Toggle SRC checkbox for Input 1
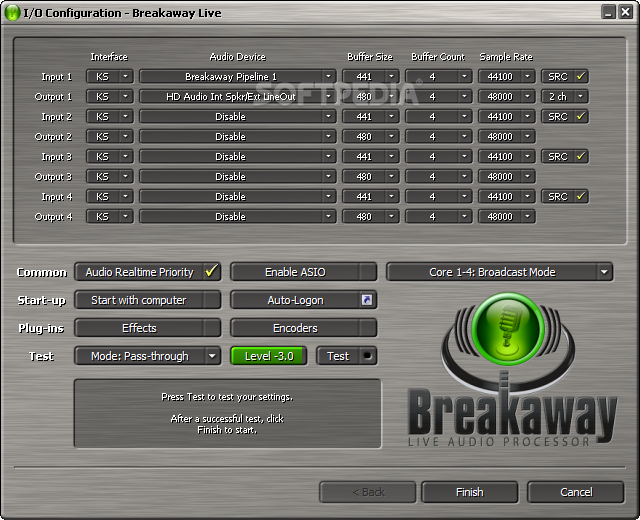 pyautogui.click(x=565, y=76)
